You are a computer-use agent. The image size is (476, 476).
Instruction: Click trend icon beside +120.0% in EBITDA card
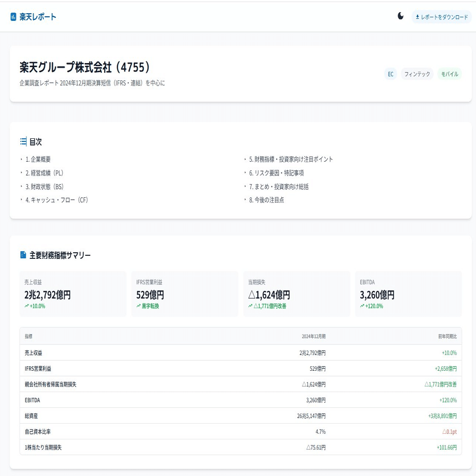click(362, 306)
